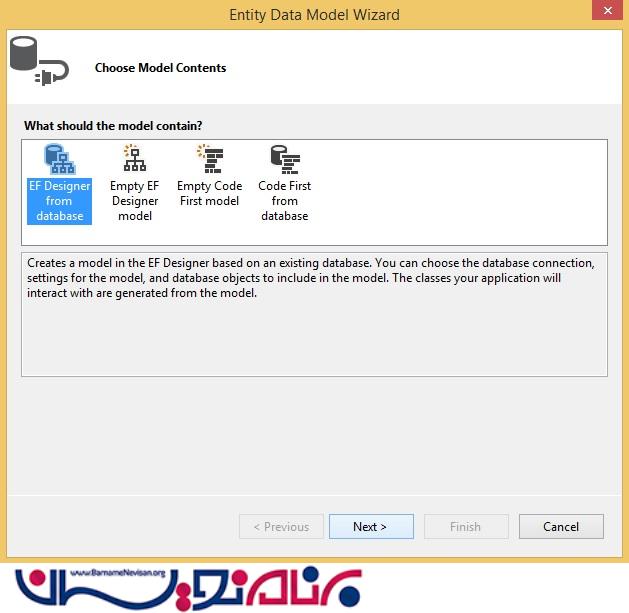This screenshot has height=613, width=629.
Task: Go to the next wizard step
Action: coord(371,526)
